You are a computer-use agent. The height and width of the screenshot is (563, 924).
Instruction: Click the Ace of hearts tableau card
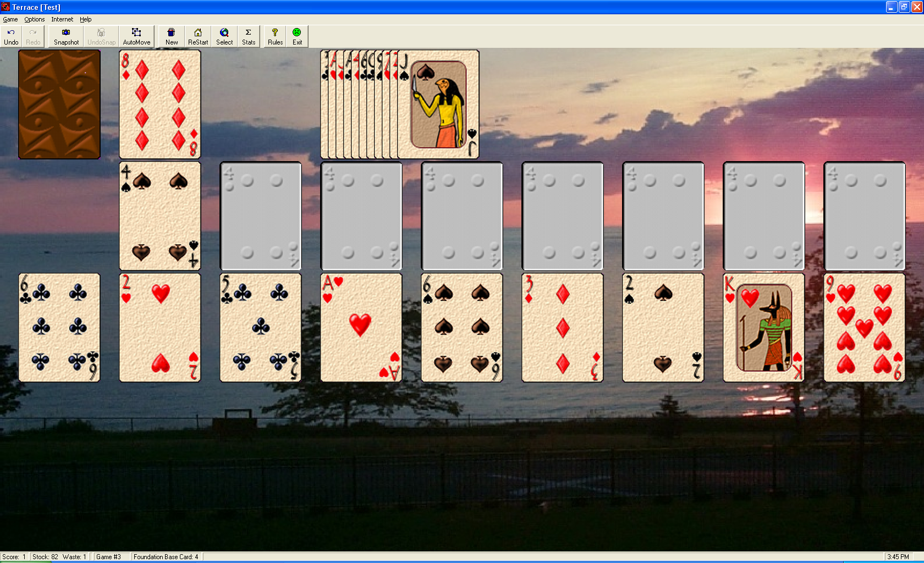click(361, 328)
